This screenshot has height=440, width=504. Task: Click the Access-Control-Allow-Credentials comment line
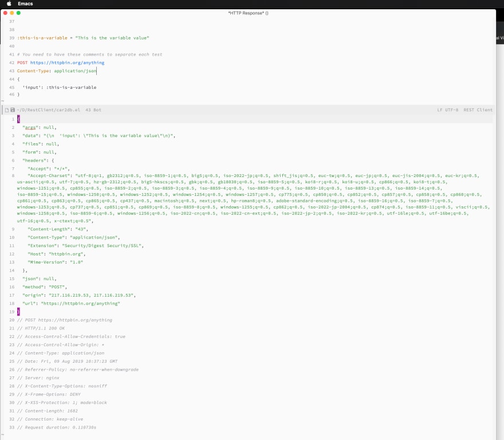tap(72, 337)
